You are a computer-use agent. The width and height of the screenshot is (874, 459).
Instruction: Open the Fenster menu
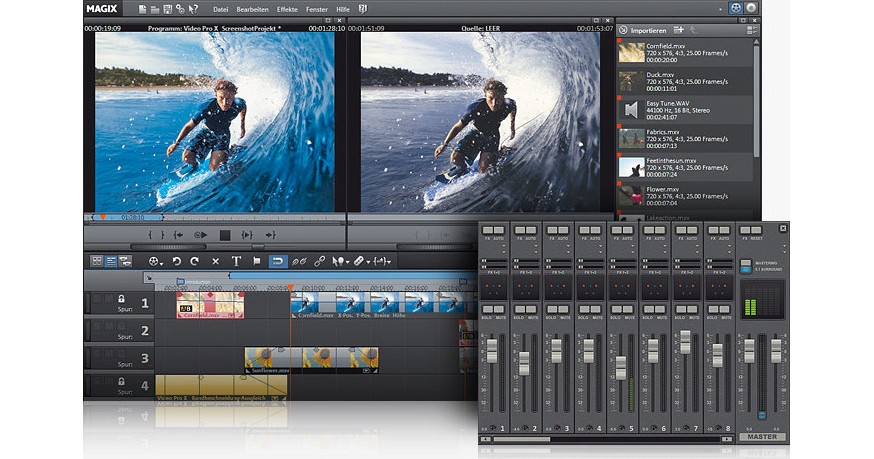tap(317, 9)
